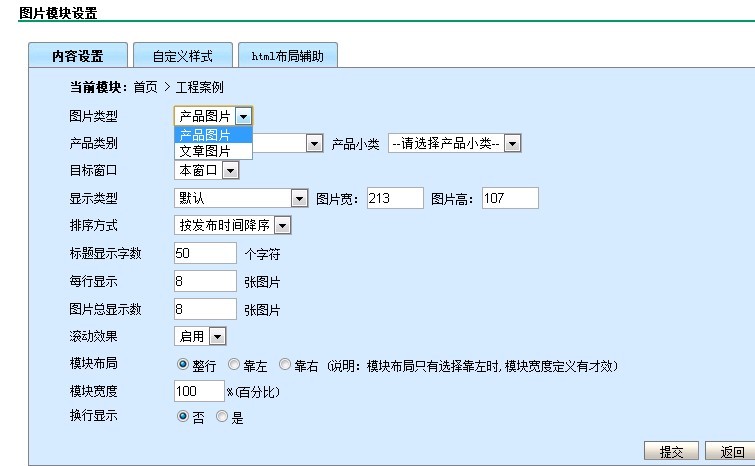
Task: Switch to the 内容设置 tab
Action: 78,56
